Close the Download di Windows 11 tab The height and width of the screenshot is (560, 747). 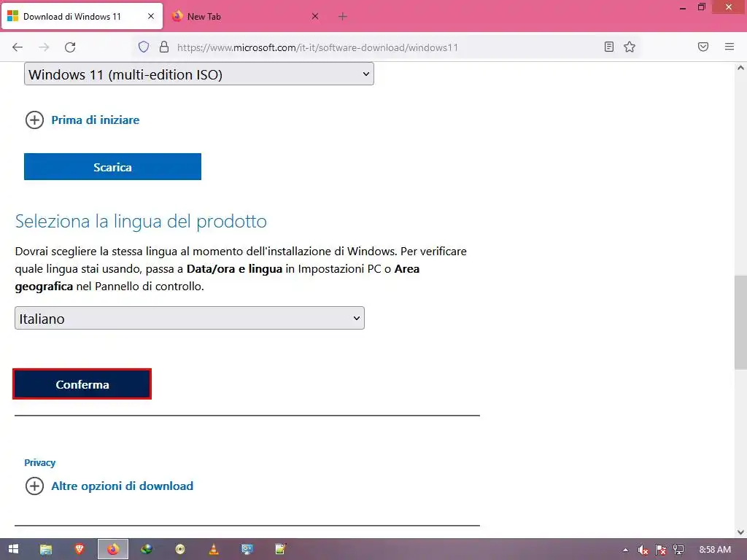150,16
